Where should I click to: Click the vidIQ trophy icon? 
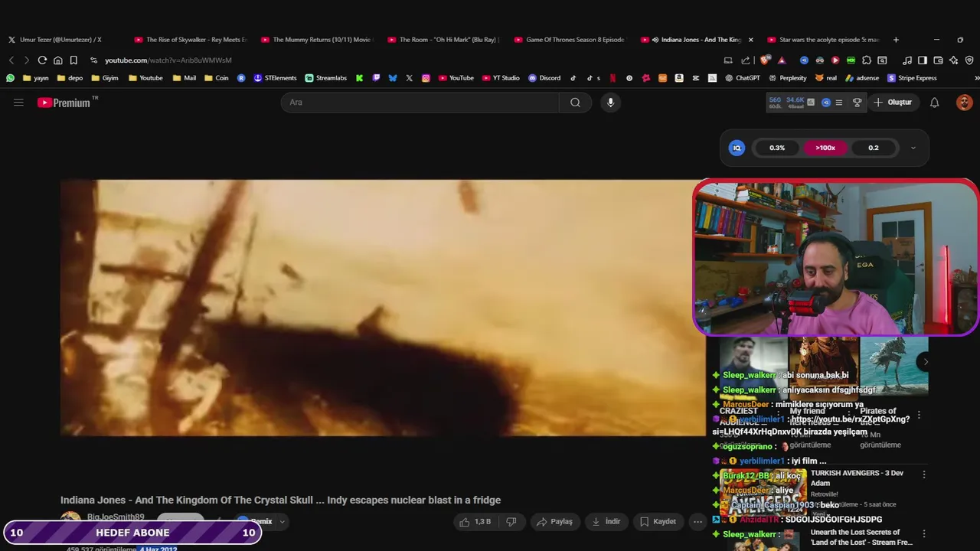click(857, 102)
